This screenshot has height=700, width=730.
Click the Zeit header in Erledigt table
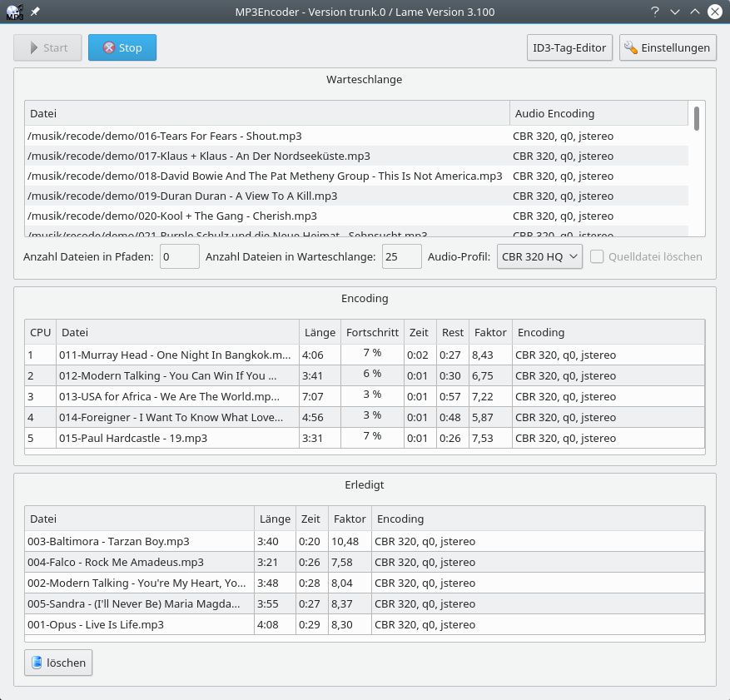(x=310, y=519)
